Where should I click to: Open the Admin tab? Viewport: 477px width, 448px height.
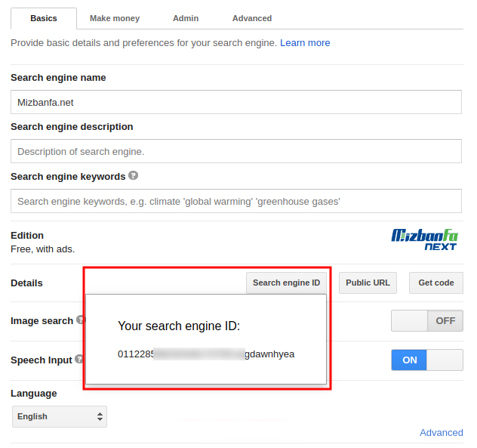pos(186,18)
